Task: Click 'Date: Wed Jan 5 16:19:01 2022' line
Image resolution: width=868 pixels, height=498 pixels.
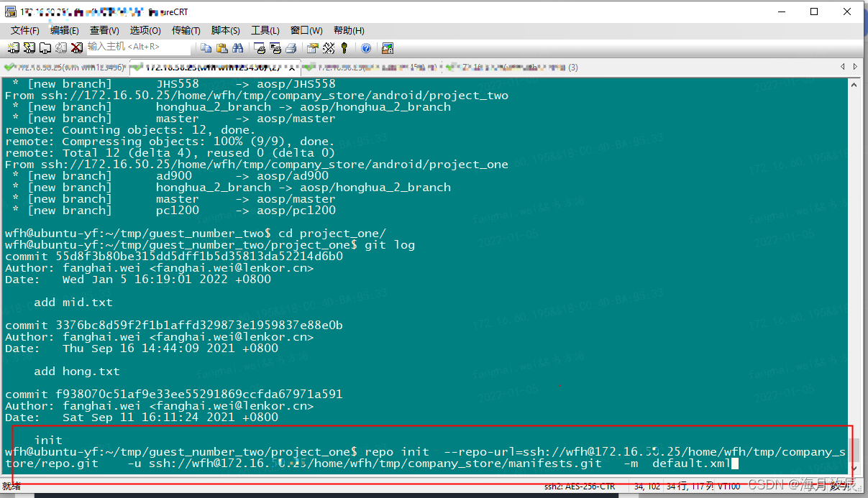Action: pyautogui.click(x=138, y=279)
